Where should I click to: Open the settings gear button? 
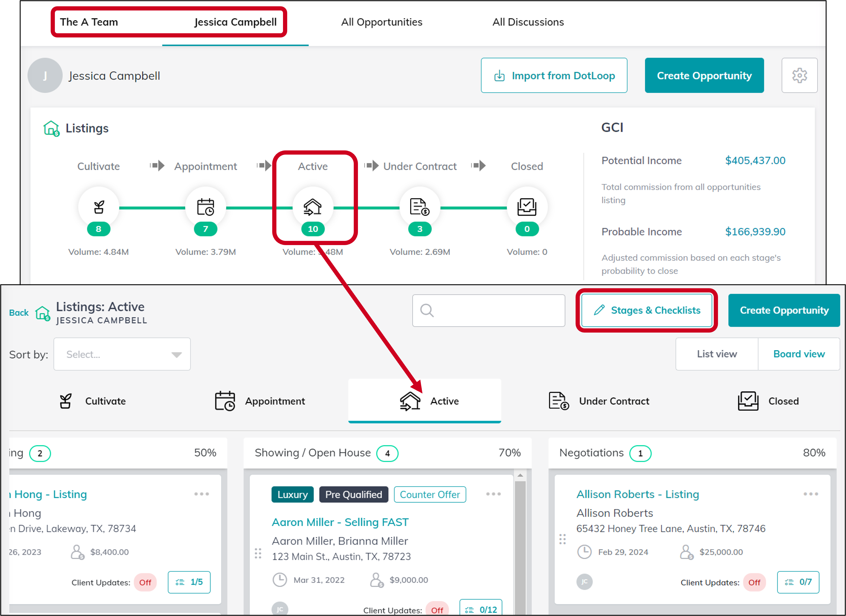tap(799, 75)
